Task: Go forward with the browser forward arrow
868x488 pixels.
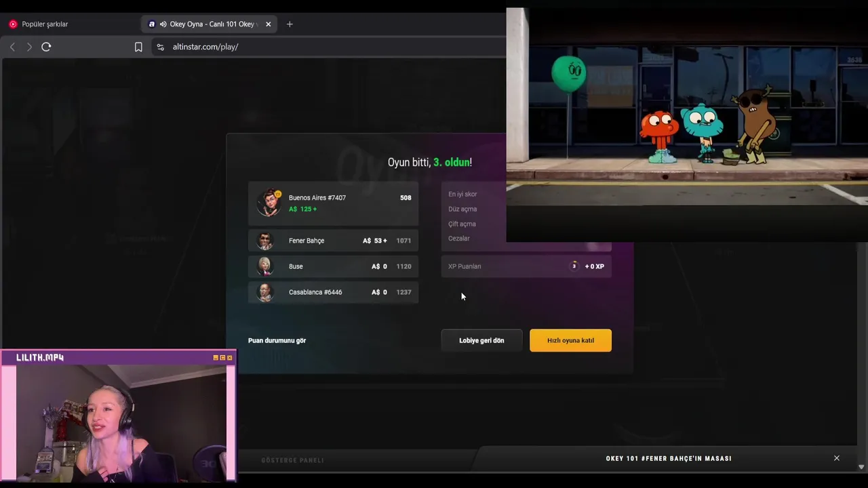Action: pyautogui.click(x=29, y=47)
